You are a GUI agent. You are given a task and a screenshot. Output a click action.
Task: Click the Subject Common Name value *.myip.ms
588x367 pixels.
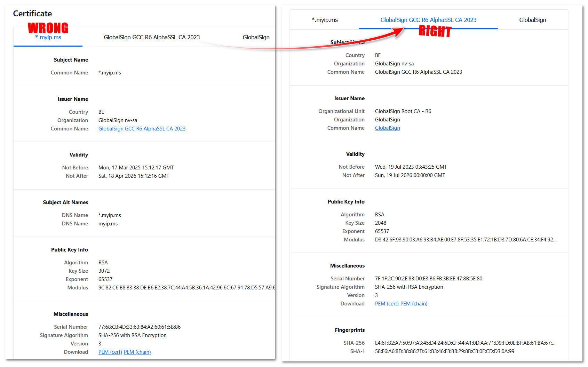point(110,73)
